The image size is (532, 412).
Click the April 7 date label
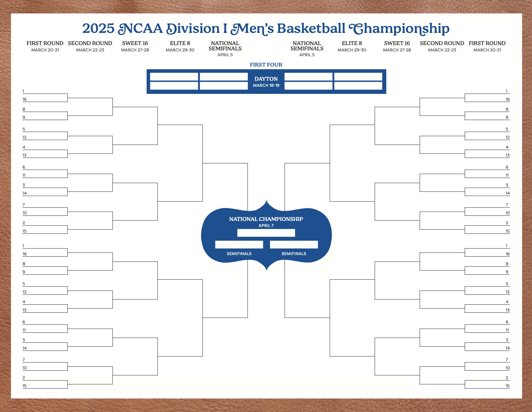(266, 225)
